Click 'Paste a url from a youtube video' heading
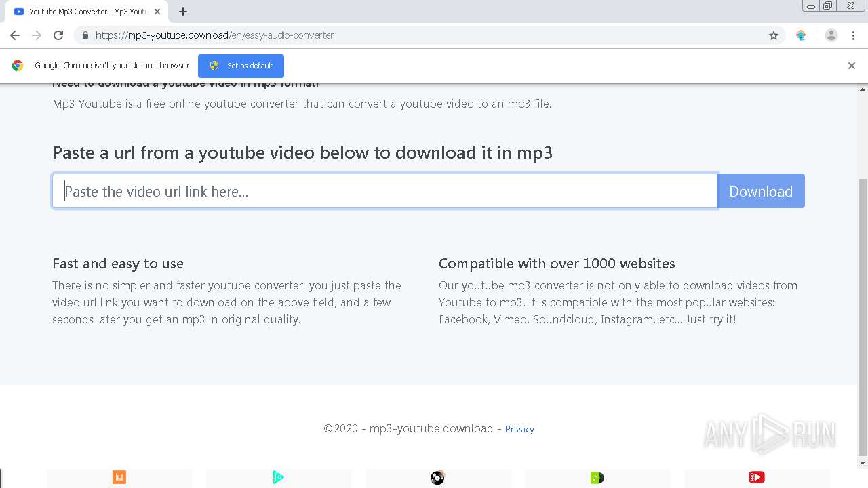 302,152
